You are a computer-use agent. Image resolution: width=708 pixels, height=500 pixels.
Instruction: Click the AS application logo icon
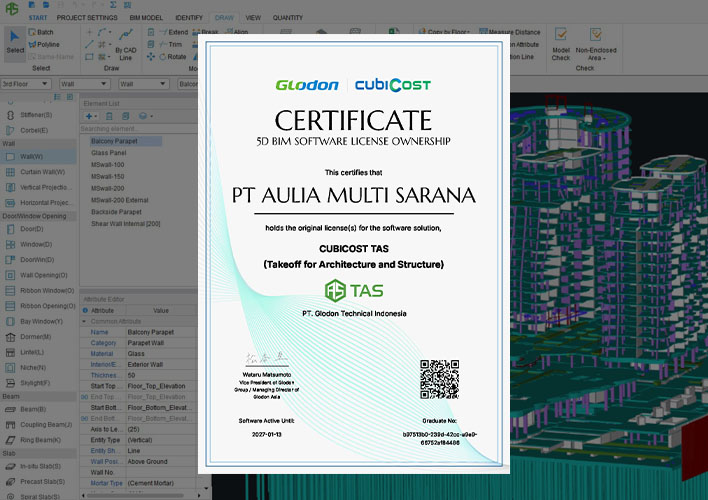[12, 9]
